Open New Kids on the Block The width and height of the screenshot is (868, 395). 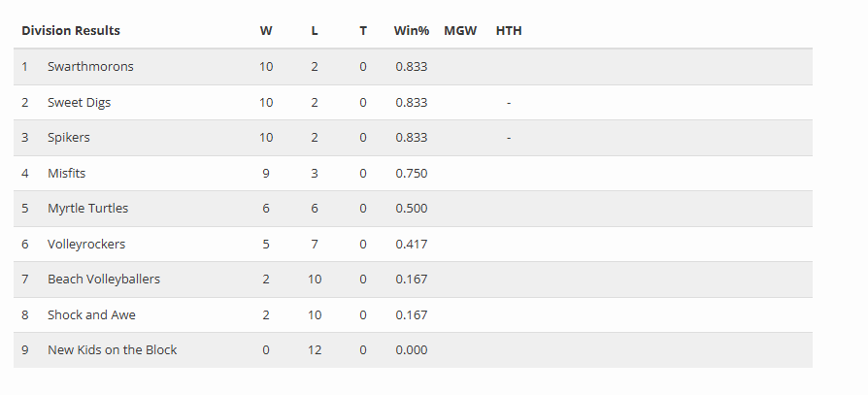pos(112,349)
